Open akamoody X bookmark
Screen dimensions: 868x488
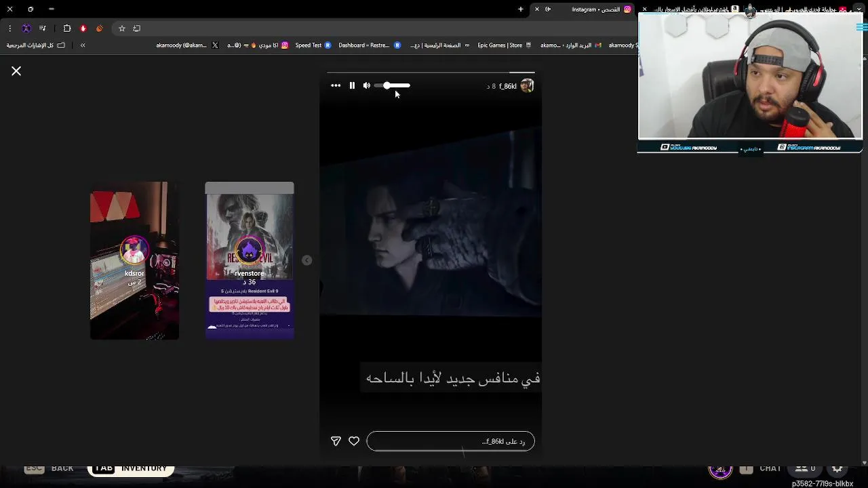(187, 45)
